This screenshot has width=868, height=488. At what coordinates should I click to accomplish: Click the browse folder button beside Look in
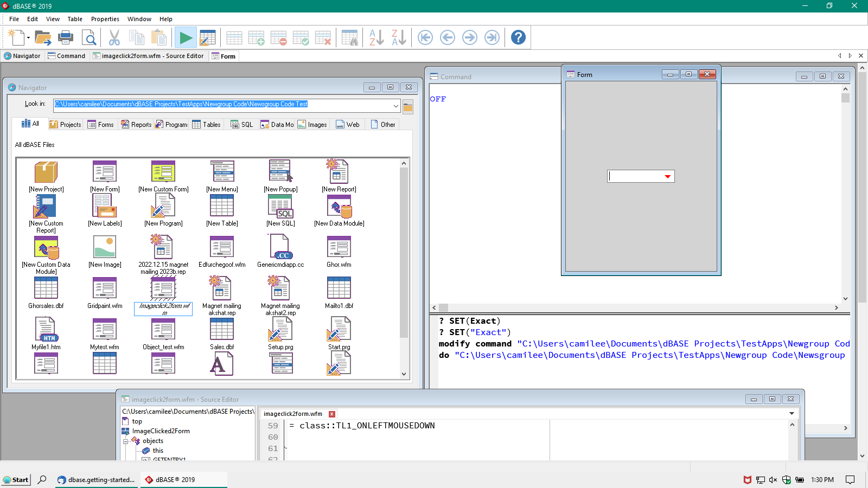click(x=408, y=106)
